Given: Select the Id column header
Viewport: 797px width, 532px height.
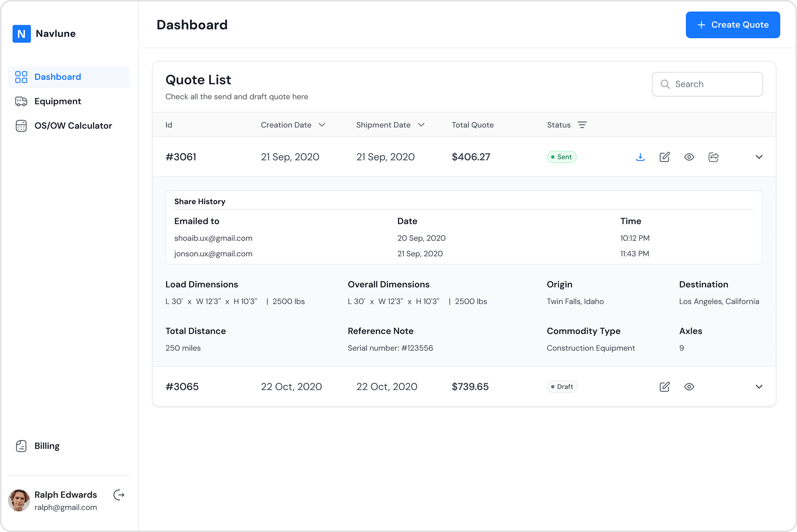Looking at the screenshot, I should click(x=169, y=125).
